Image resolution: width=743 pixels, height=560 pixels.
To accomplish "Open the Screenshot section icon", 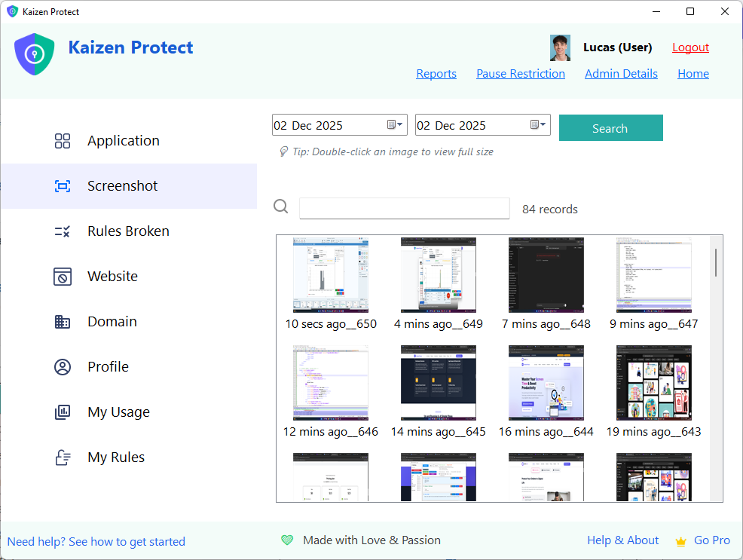I will pyautogui.click(x=62, y=185).
